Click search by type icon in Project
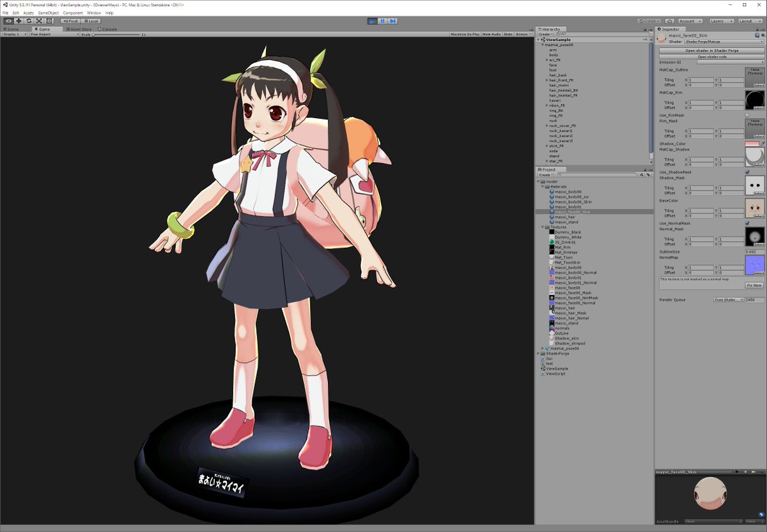The image size is (767, 532). point(640,174)
